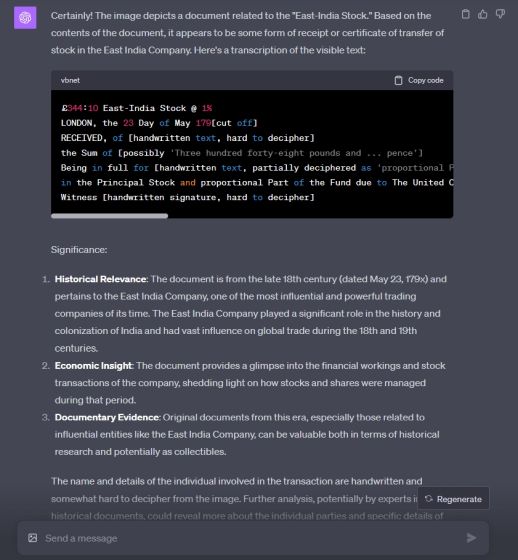
Task: Click the code block horizontal scrollbar
Action: pyautogui.click(x=109, y=216)
